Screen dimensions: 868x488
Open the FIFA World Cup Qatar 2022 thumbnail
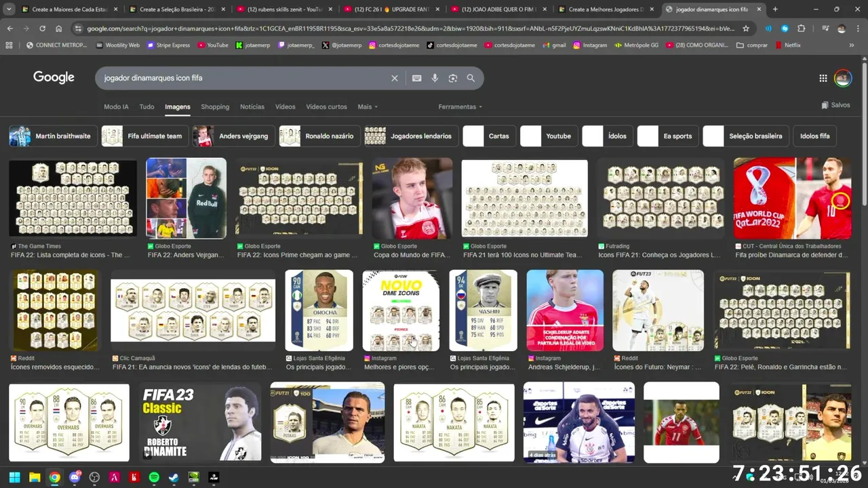[792, 198]
